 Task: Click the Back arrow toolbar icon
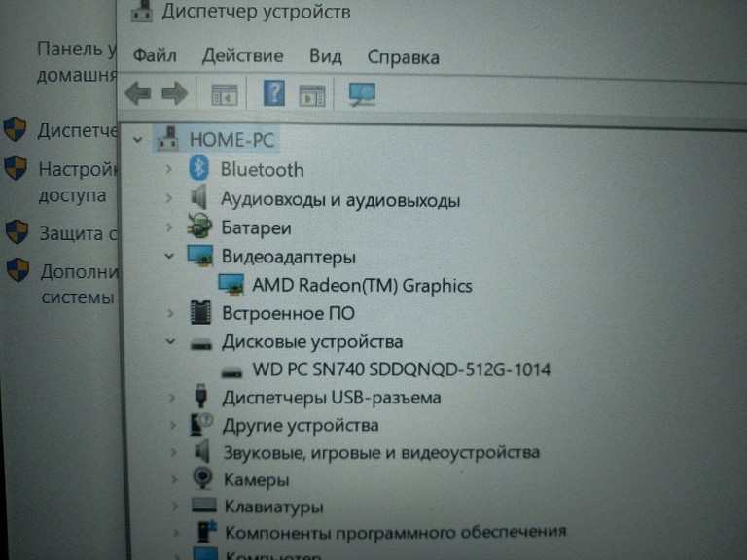[138, 93]
